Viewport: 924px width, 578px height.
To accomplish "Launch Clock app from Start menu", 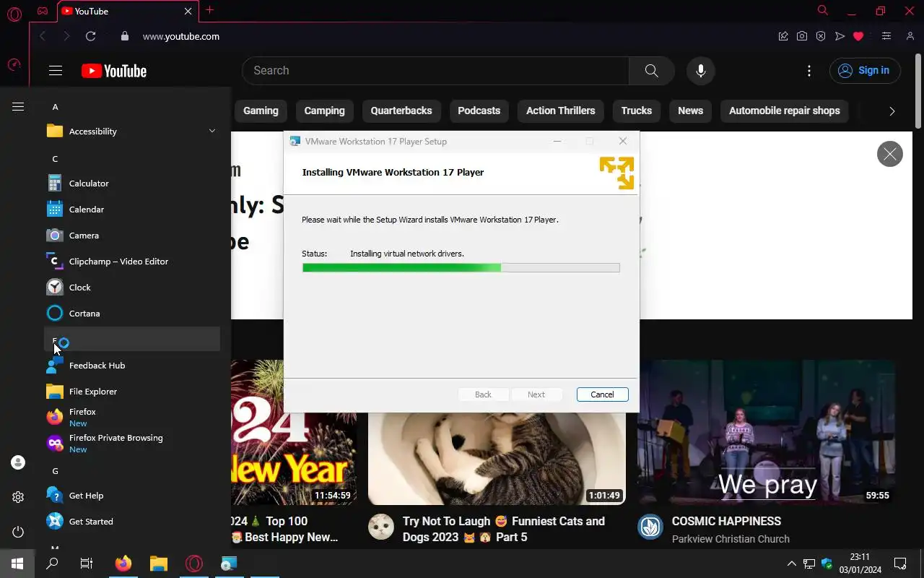I will [x=132, y=288].
